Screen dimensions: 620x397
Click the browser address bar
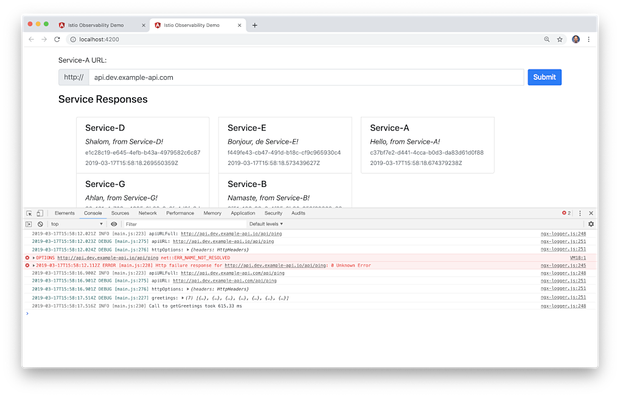point(304,39)
